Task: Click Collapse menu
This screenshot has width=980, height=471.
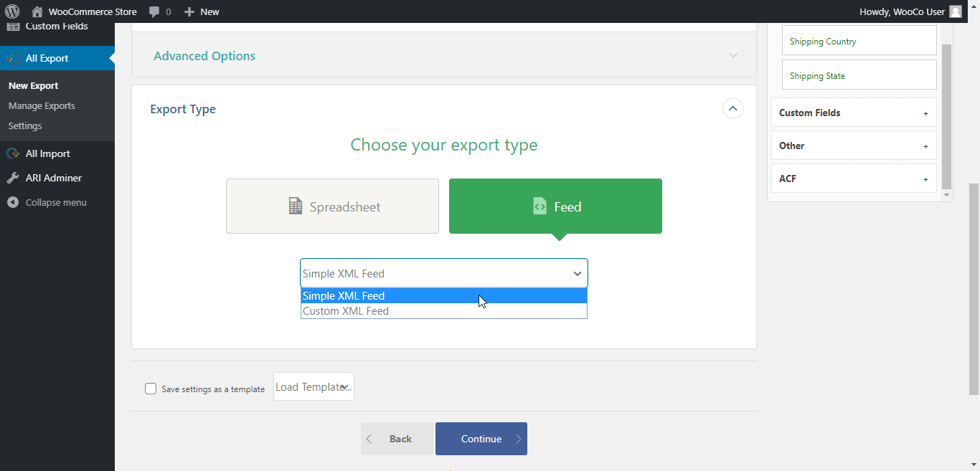Action: [x=56, y=202]
